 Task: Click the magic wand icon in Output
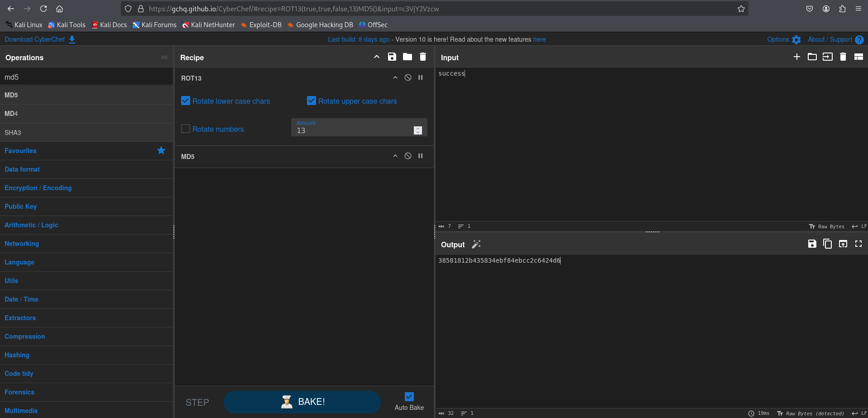point(476,244)
